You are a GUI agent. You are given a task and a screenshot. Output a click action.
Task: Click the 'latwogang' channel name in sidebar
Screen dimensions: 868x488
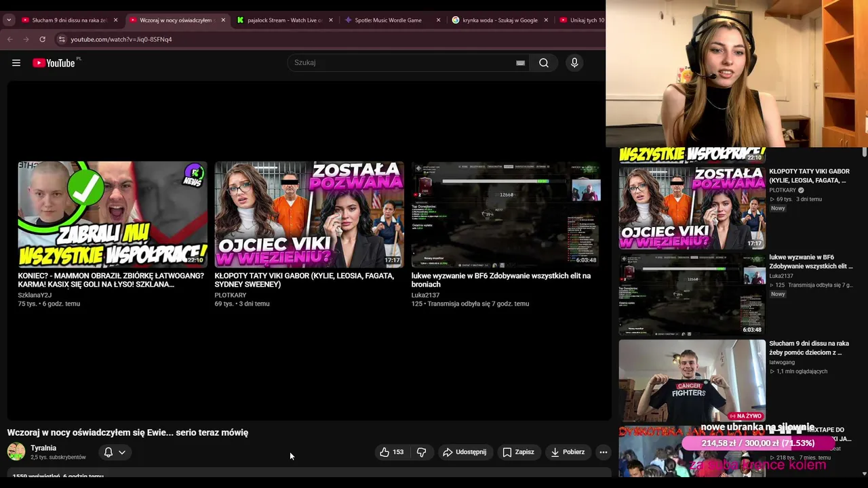click(x=782, y=363)
